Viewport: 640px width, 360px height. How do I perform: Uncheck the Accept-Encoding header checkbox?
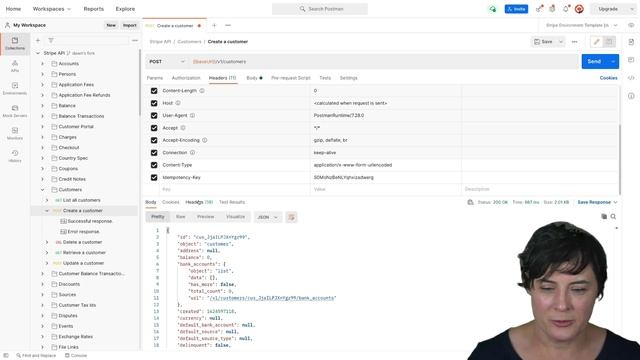click(154, 140)
